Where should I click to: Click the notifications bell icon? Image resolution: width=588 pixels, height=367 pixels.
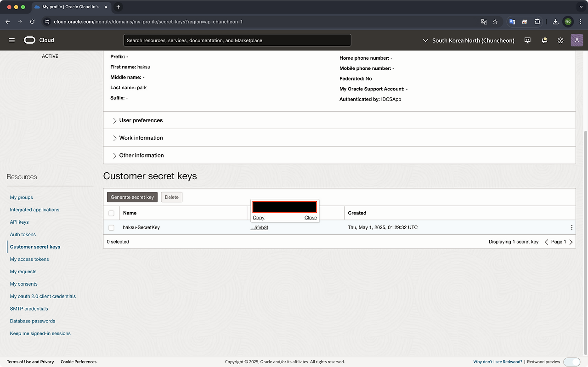pos(544,40)
